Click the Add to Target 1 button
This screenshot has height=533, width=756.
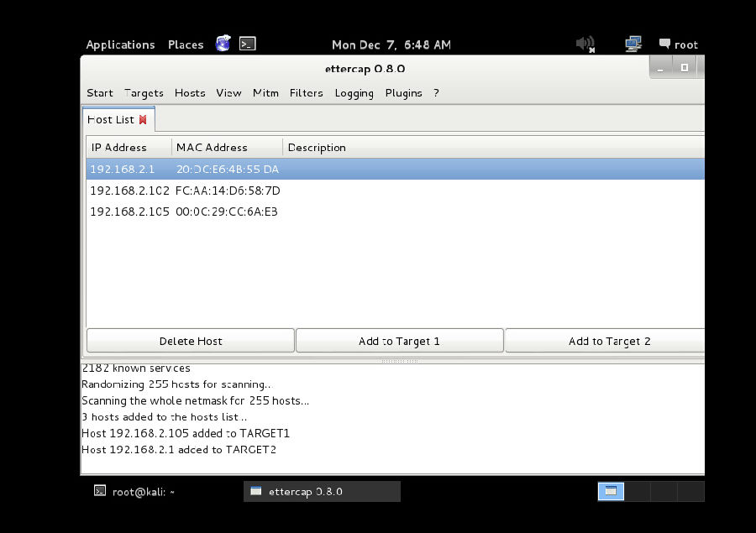(399, 341)
